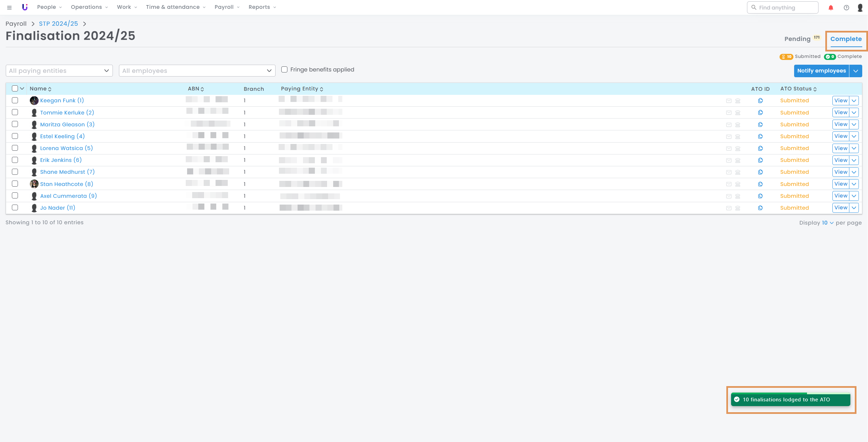868x442 pixels.
Task: Expand the All employees dropdown
Action: point(197,71)
